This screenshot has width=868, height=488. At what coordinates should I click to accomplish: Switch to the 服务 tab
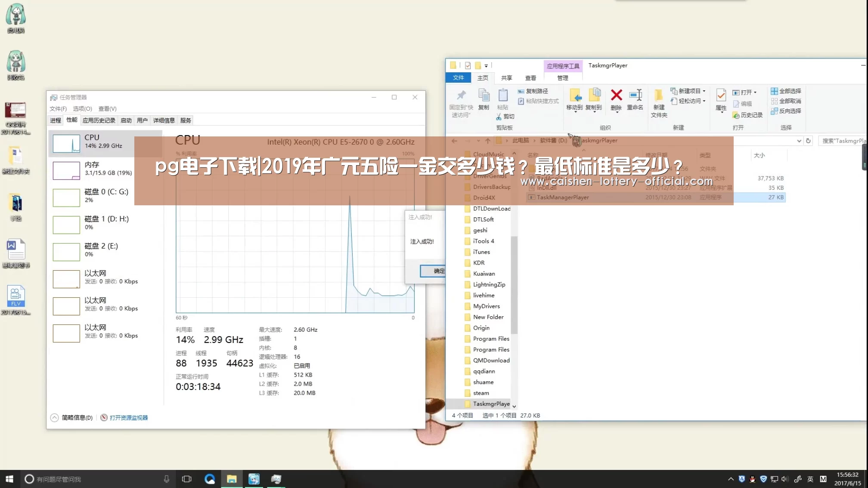186,120
